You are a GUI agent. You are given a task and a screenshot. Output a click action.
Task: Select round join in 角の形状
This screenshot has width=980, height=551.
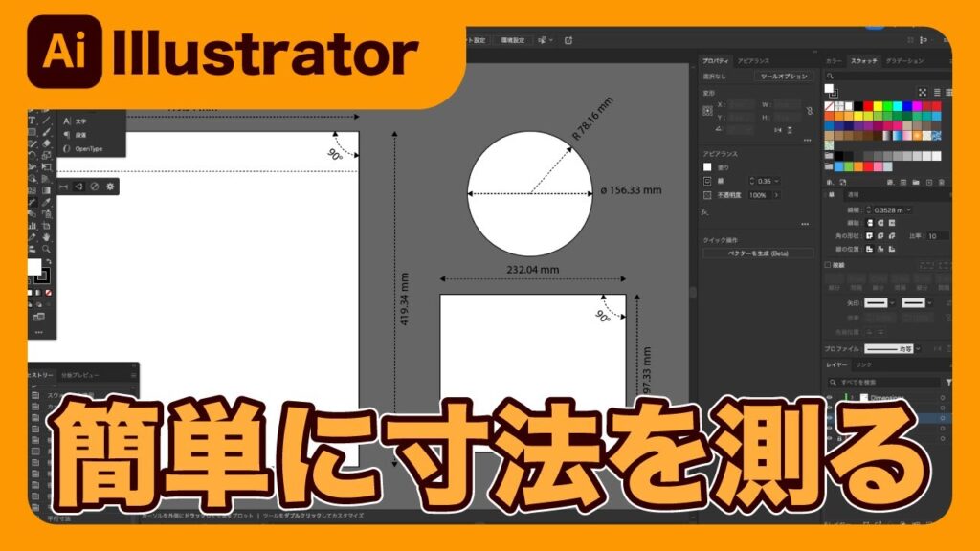tap(880, 236)
